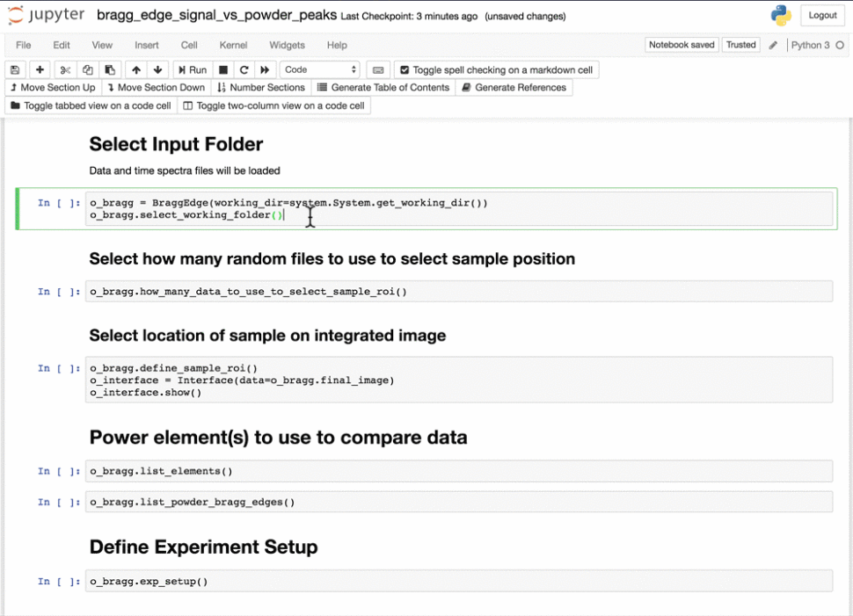This screenshot has height=616, width=853.
Task: Click the Logout button
Action: coord(822,16)
